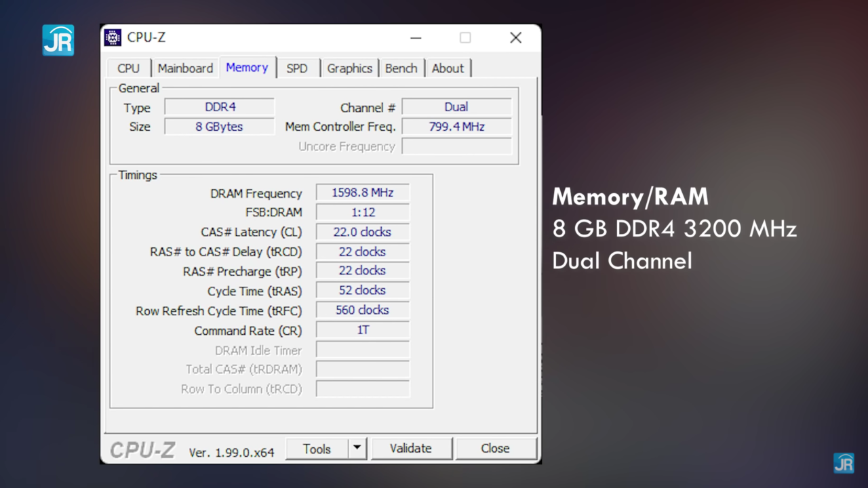
Task: Click the Dual value in Channel # field
Action: [456, 106]
